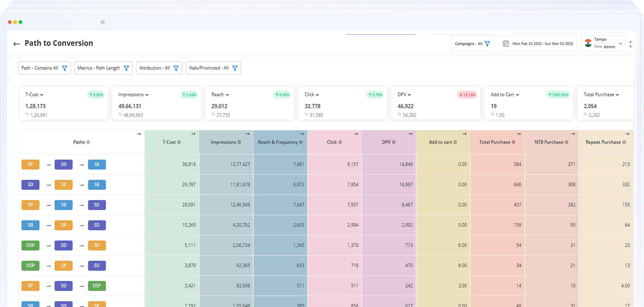
Task: Open the Attribution - All filter
Action: (x=159, y=68)
